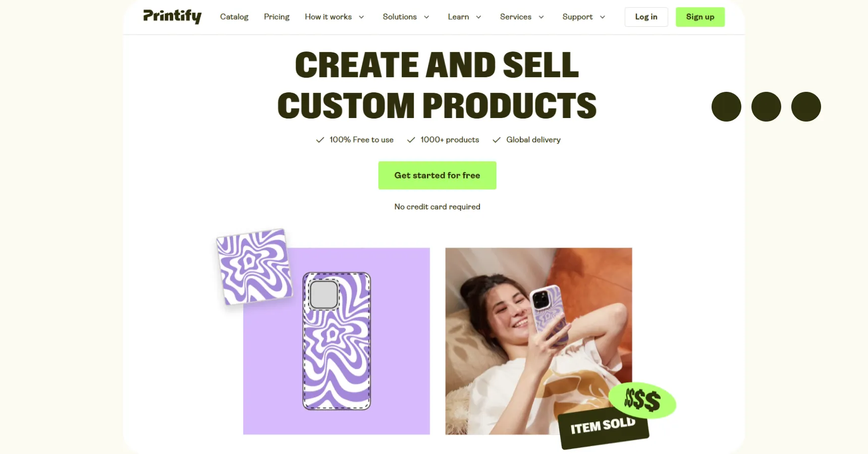Click the checkmark beside 1000+ products

point(411,140)
